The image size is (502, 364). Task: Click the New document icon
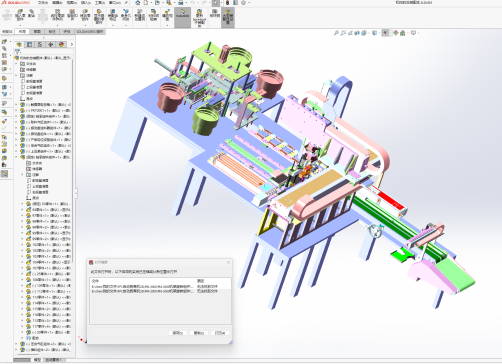click(x=146, y=3)
